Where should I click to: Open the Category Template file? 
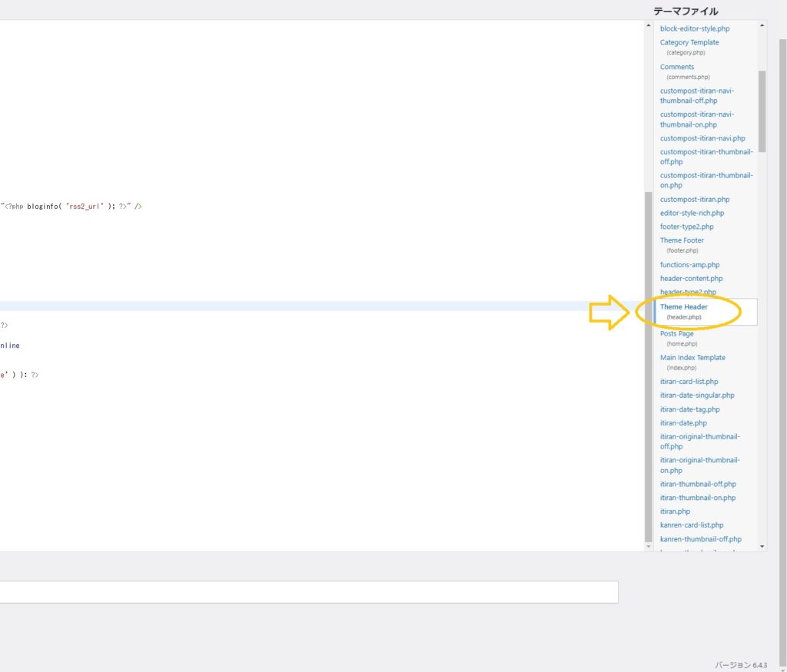click(689, 42)
